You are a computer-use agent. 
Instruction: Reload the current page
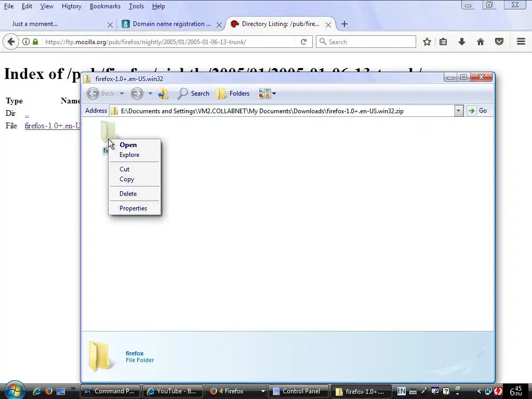(x=303, y=42)
